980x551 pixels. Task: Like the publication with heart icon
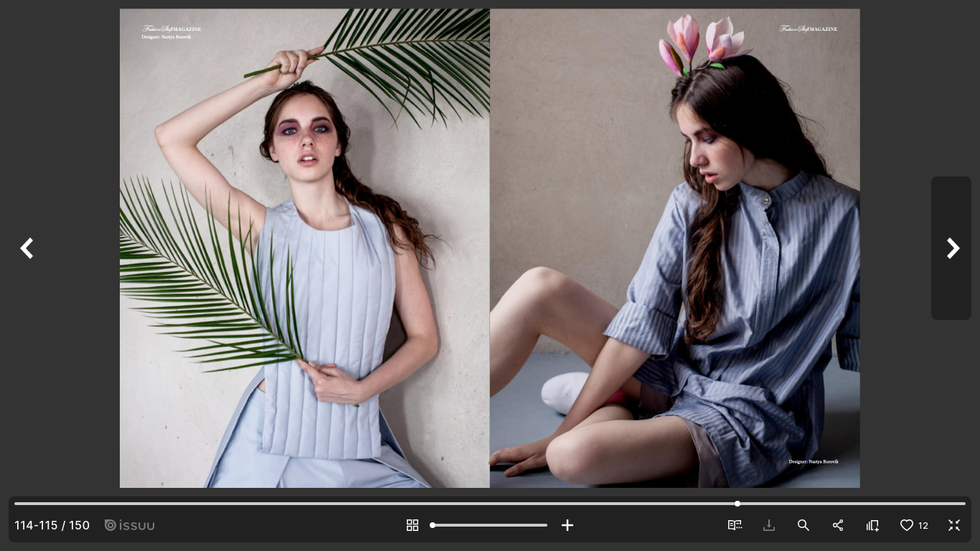[907, 525]
